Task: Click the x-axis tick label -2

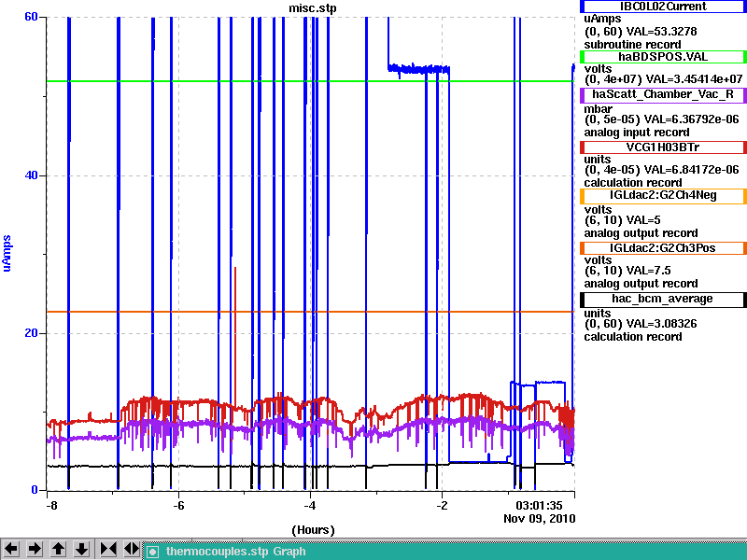Action: 442,505
